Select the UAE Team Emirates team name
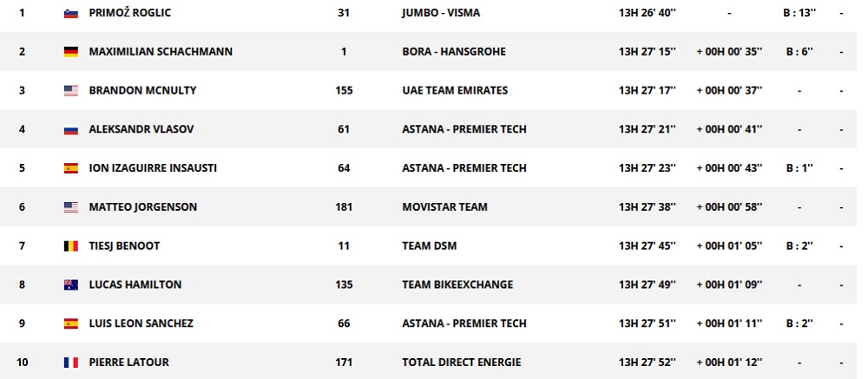 [455, 91]
